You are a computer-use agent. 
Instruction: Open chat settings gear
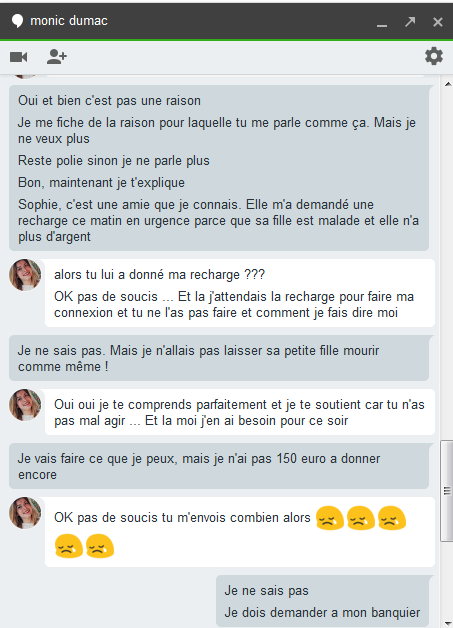click(434, 56)
